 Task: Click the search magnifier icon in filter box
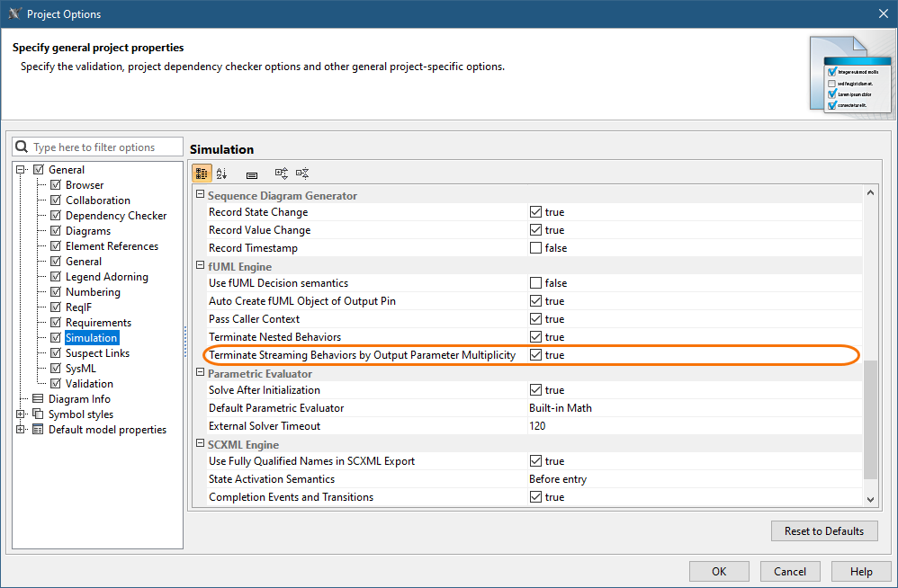point(22,147)
